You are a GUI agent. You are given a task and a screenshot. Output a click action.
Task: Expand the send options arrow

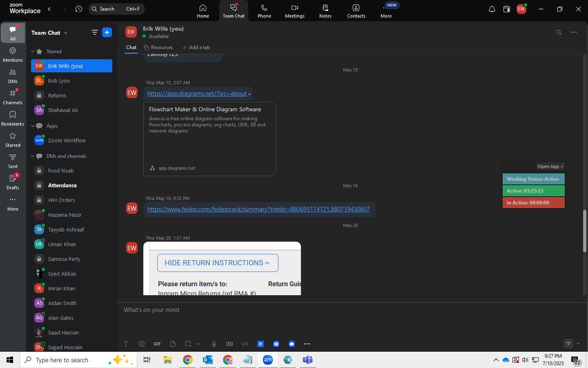click(578, 343)
